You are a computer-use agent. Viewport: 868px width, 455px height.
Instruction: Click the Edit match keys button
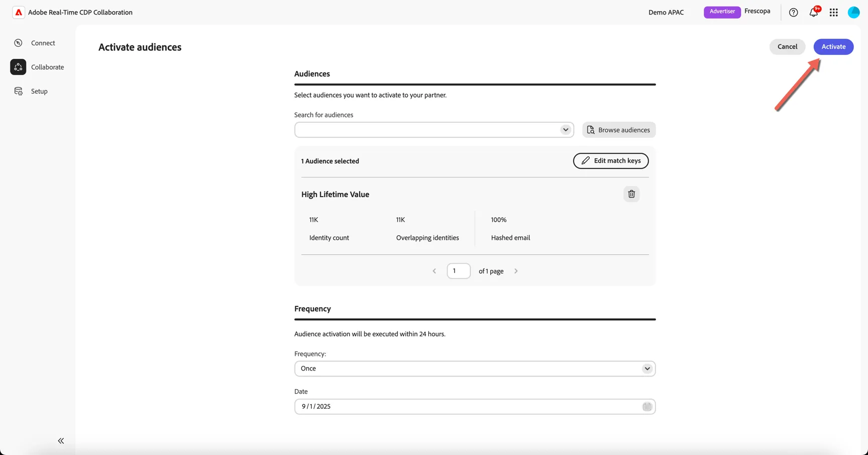[x=611, y=161]
